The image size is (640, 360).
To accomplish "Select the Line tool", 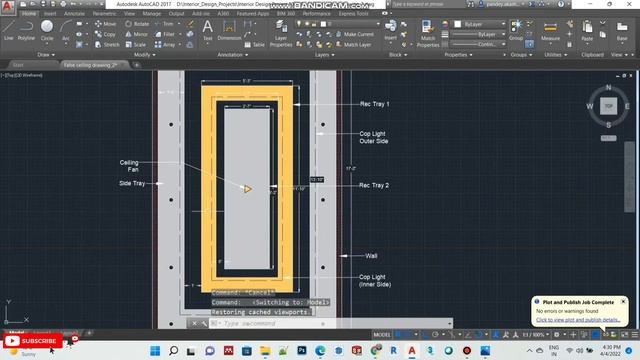I will coord(9,31).
